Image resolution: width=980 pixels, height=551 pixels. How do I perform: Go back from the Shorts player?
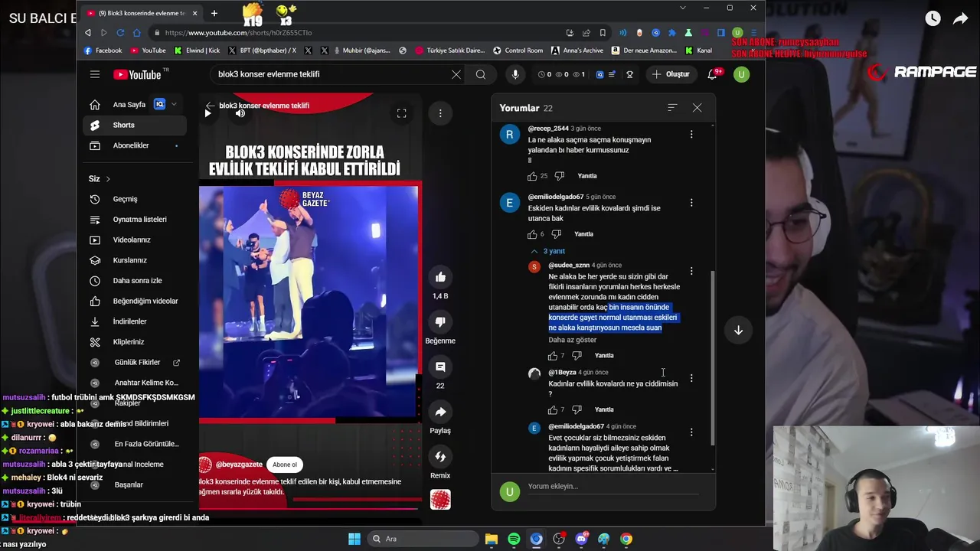tap(210, 106)
